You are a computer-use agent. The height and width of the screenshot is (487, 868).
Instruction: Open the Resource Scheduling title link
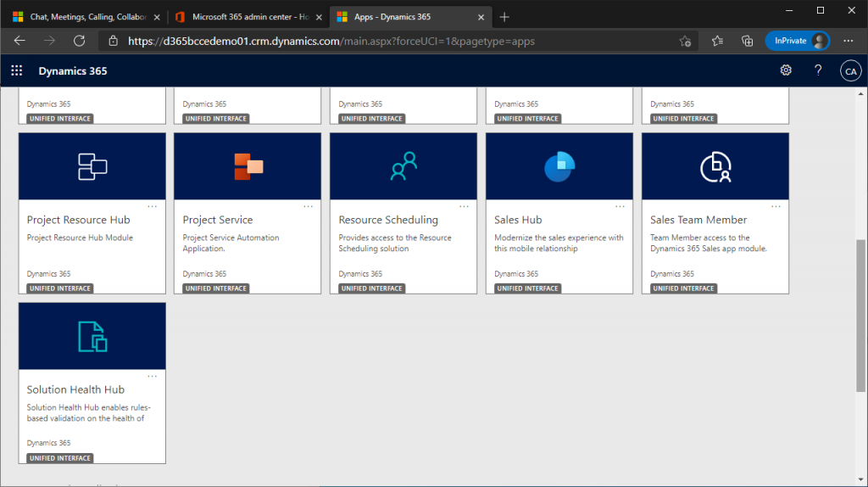(388, 220)
